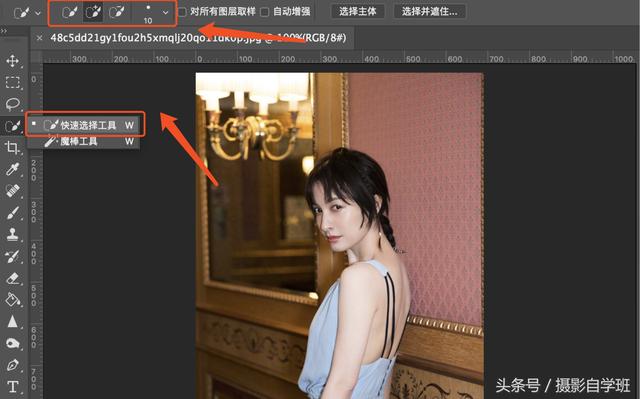Click the 选择并遮住 button
Viewport: 640px width, 399px height.
[x=429, y=11]
